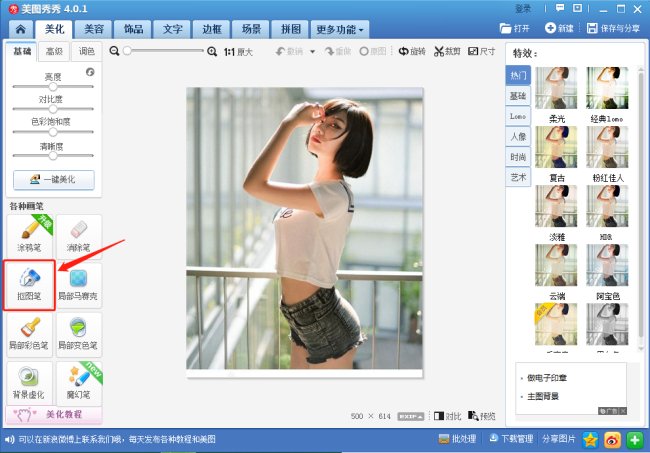Expand the EXIF info dropdown
Image resolution: width=650 pixels, height=453 pixels.
411,416
